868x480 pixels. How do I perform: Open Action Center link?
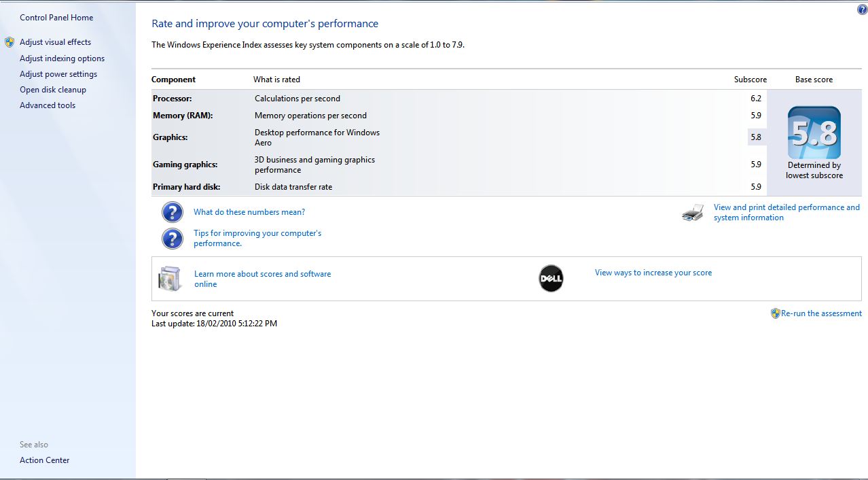click(x=44, y=460)
